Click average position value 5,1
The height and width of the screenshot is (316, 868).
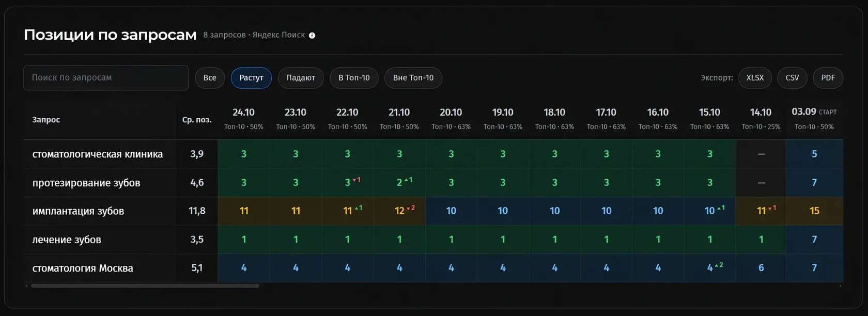(x=197, y=268)
